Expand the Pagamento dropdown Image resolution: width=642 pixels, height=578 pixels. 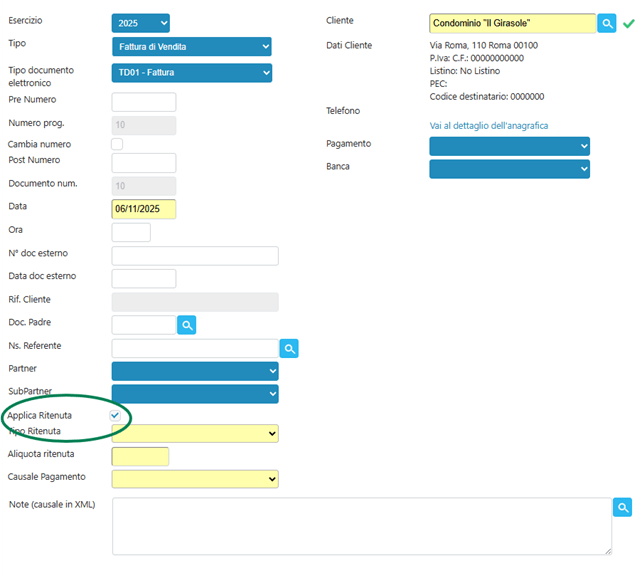509,146
